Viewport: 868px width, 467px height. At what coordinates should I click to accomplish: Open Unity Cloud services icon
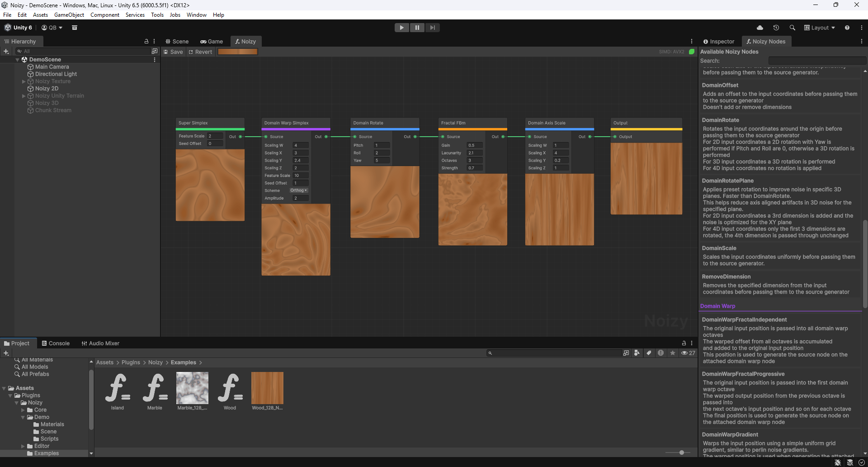(760, 28)
